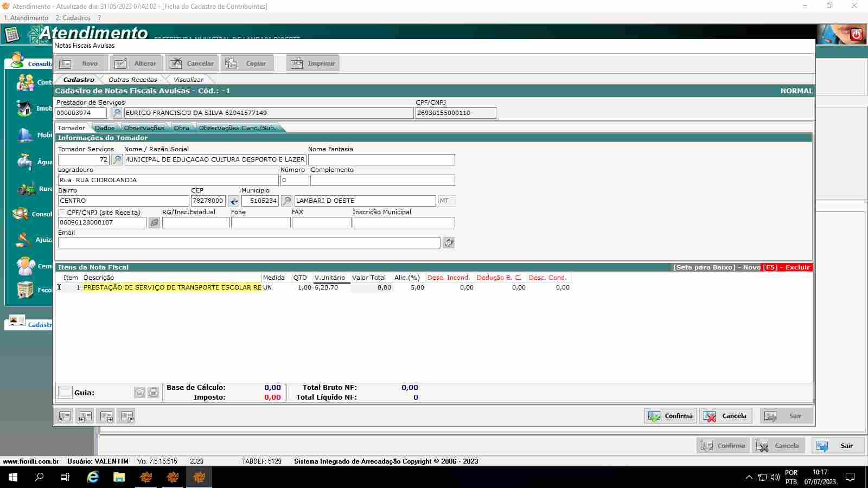Switch to the Outras Receitas tab
Viewport: 868px width, 488px height.
point(132,80)
